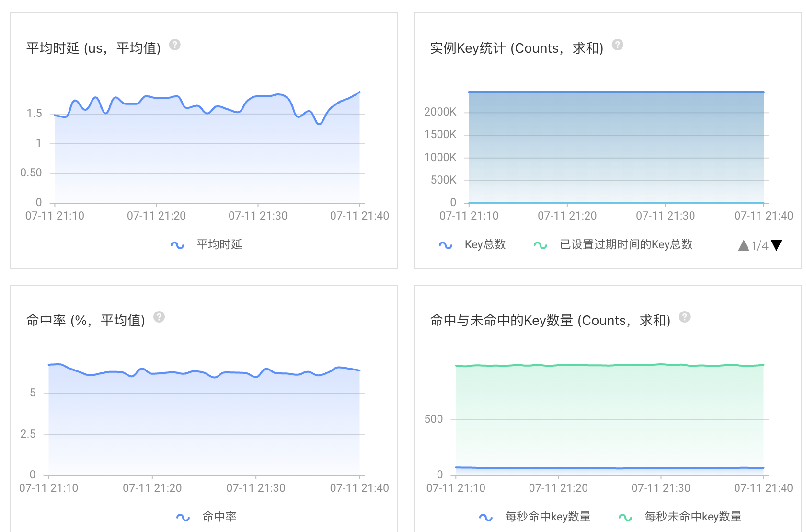806x532 pixels.
Task: Click the blue Key总数 line in Key统计 chart
Action: [616, 92]
